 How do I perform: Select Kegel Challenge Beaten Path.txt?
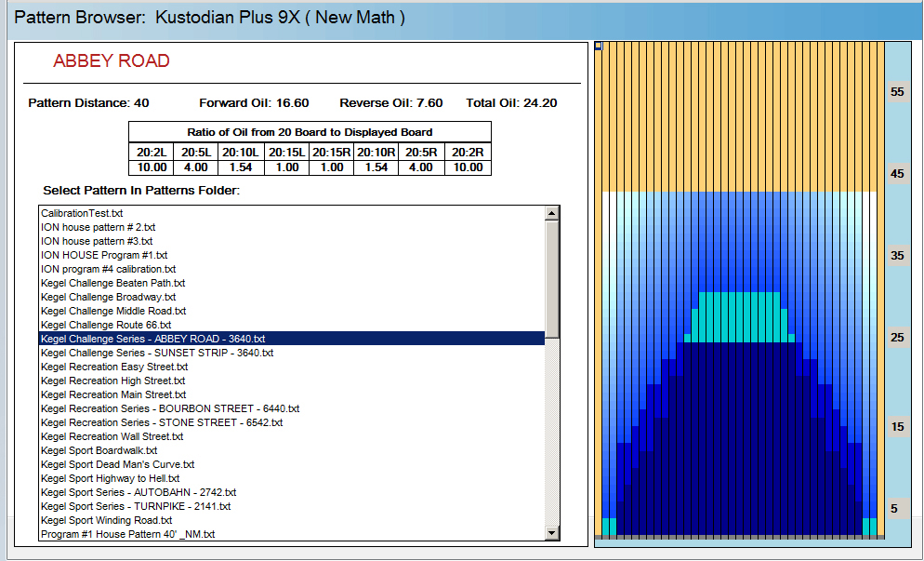tap(112, 283)
